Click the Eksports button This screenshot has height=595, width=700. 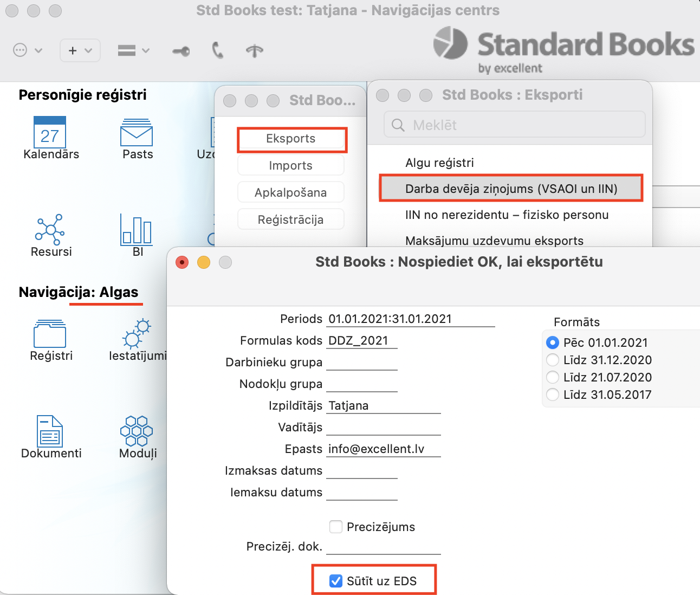291,139
